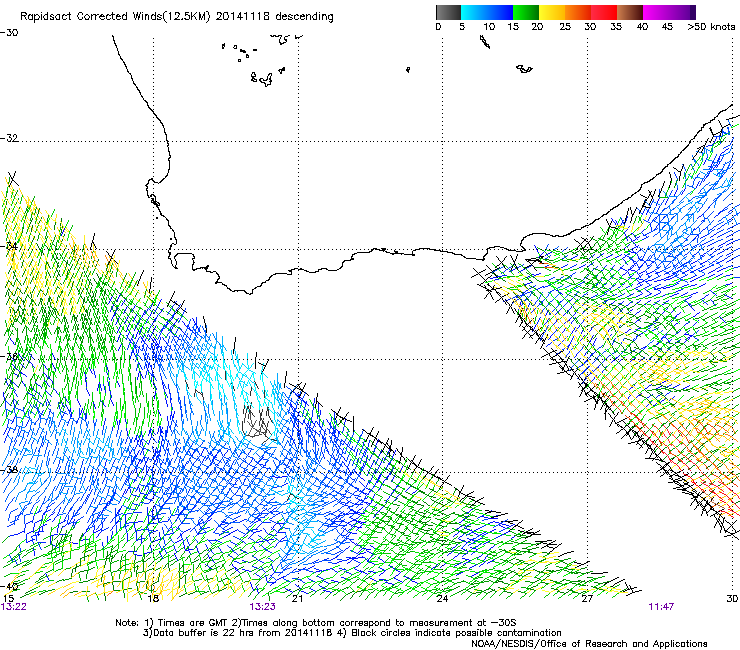The height and width of the screenshot is (650, 740).
Task: Click the '-38' latitude label
Action: (x=9, y=470)
